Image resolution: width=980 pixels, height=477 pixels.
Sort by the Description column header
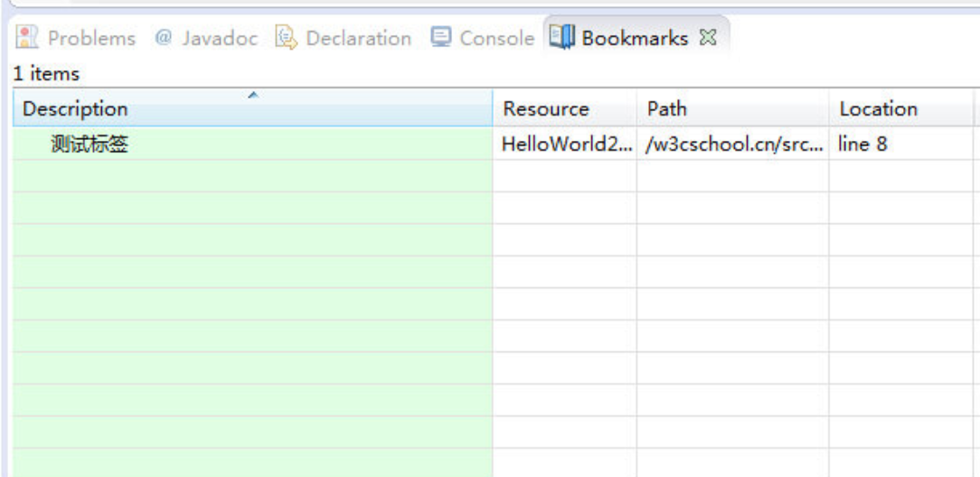tap(252, 108)
